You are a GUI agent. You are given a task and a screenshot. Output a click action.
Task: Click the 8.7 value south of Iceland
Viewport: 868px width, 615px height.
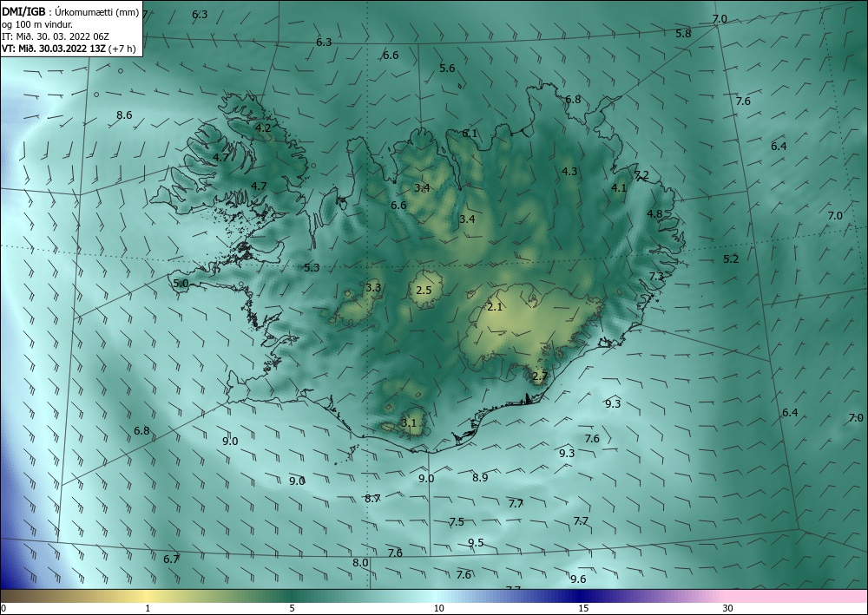tap(372, 499)
